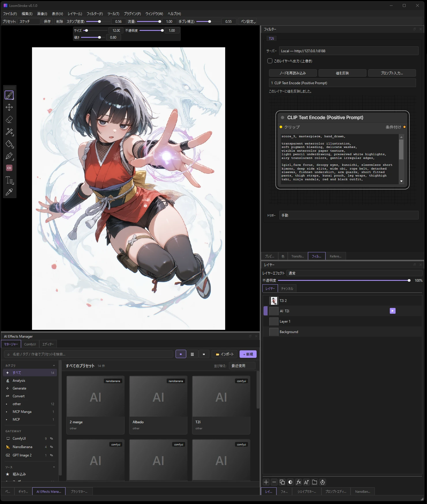Open the 並び替え 最近使用 sort dropdown

pyautogui.click(x=242, y=366)
